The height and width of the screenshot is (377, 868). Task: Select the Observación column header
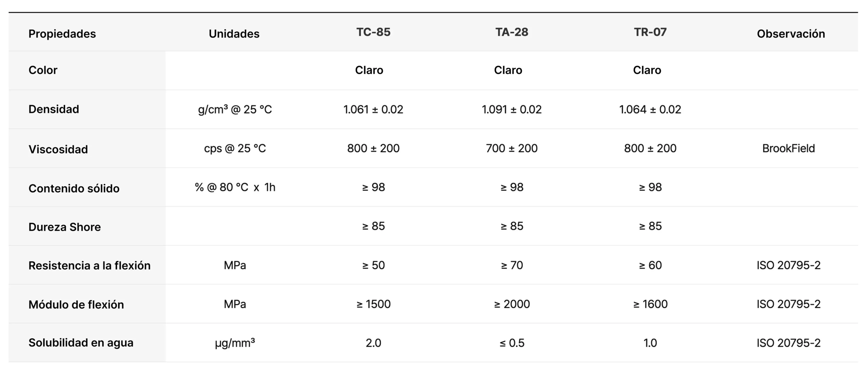coord(791,34)
